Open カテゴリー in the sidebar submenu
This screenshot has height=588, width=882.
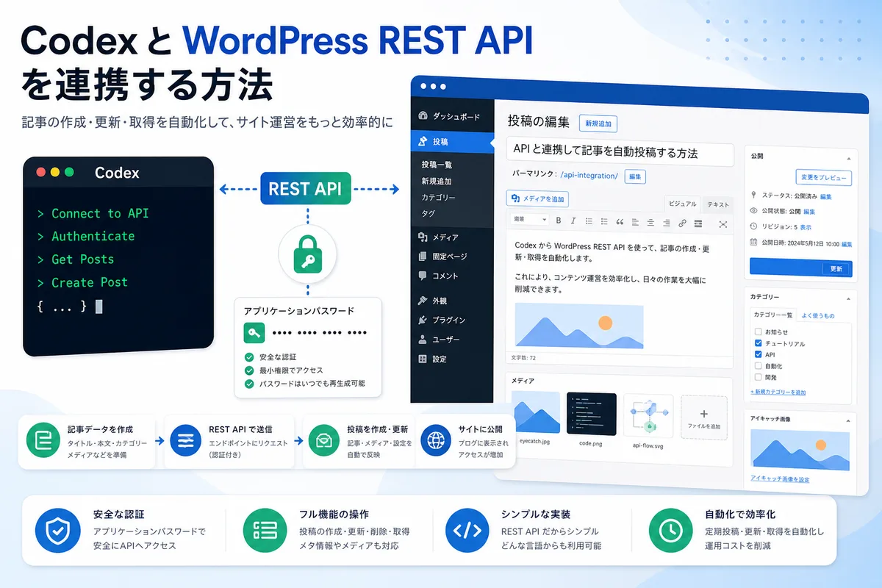pos(439,198)
